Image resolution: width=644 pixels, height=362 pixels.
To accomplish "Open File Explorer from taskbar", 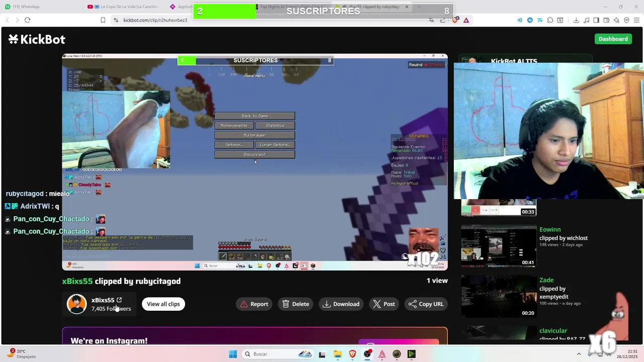I will click(x=338, y=354).
